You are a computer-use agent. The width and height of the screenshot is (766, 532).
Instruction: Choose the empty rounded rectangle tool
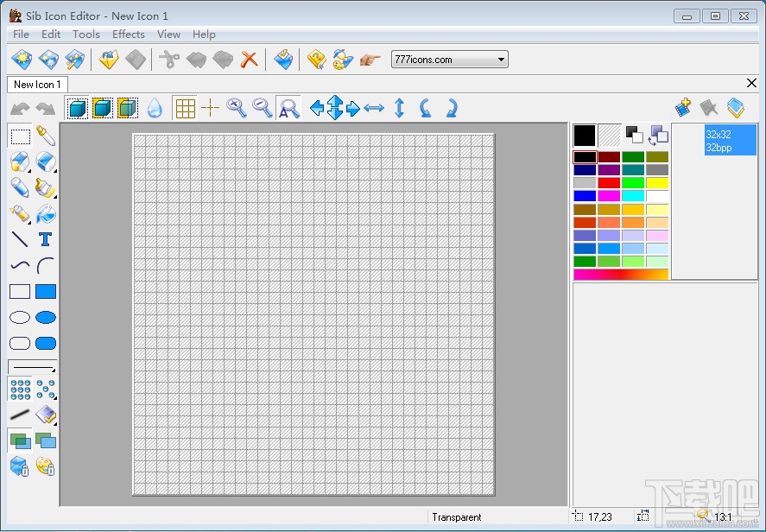pyautogui.click(x=20, y=344)
